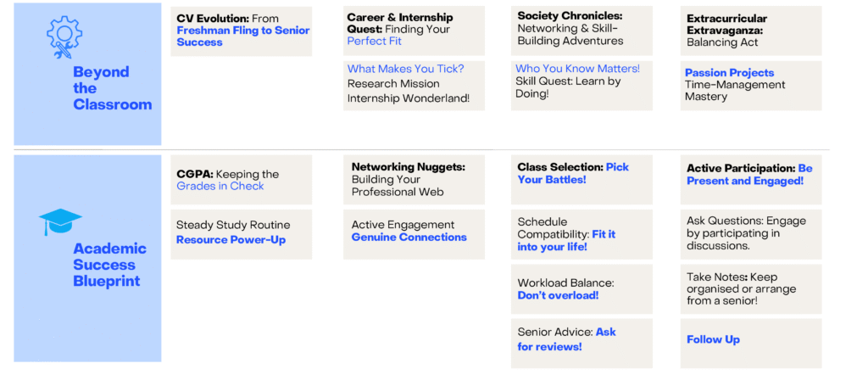The image size is (868, 386).
Task: Click the gear and wrench icon
Action: pos(63,37)
